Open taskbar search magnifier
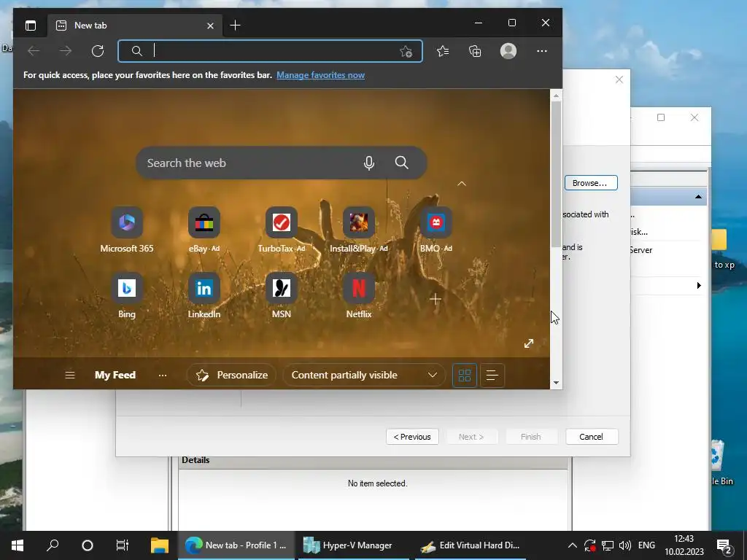Viewport: 747px width, 560px height. [53, 545]
